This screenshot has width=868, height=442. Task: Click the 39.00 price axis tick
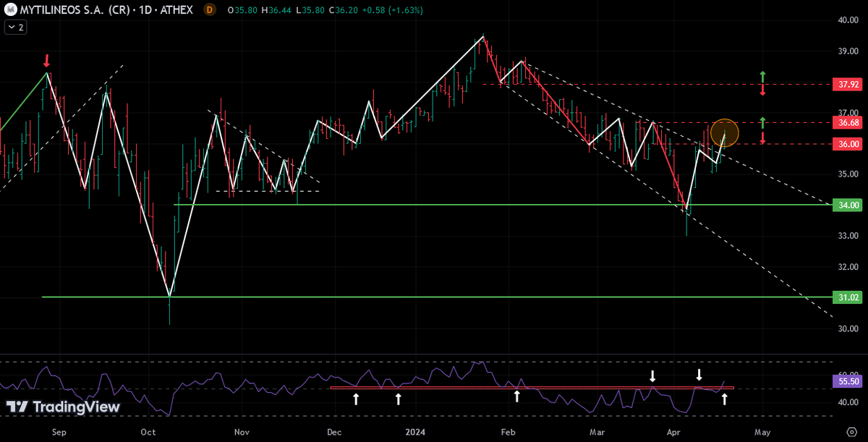(848, 51)
